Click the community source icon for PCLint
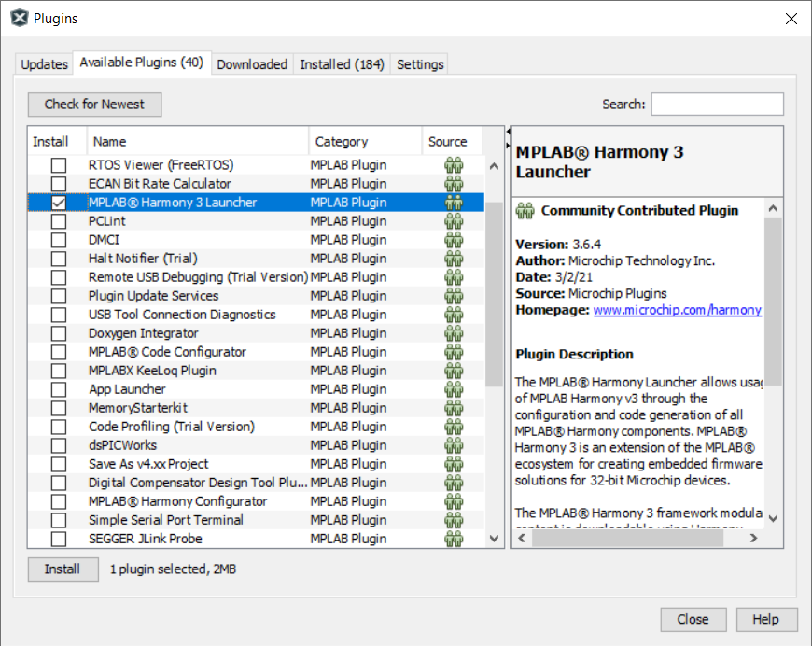 click(454, 220)
